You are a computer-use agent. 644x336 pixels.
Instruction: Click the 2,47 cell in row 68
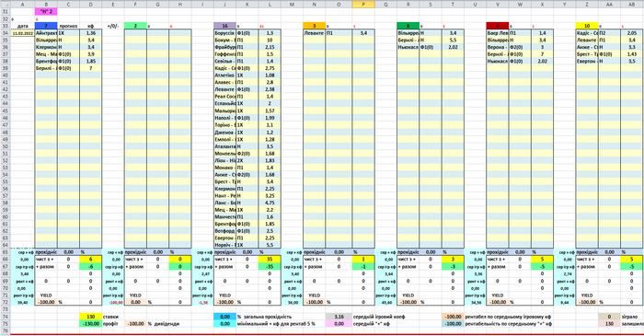(x=202, y=273)
